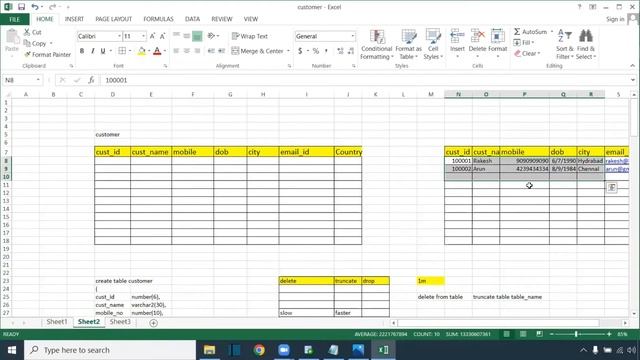
Task: Click Decrease Indent icon
Action: (211, 51)
